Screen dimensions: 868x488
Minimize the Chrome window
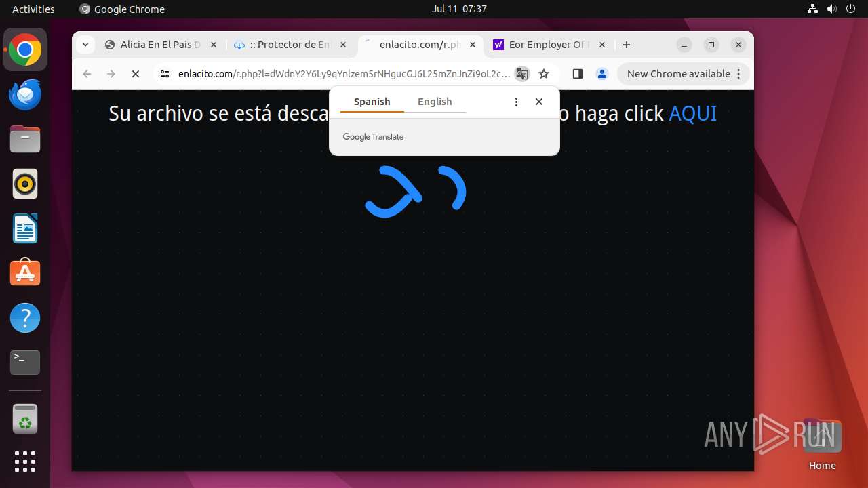(x=684, y=45)
